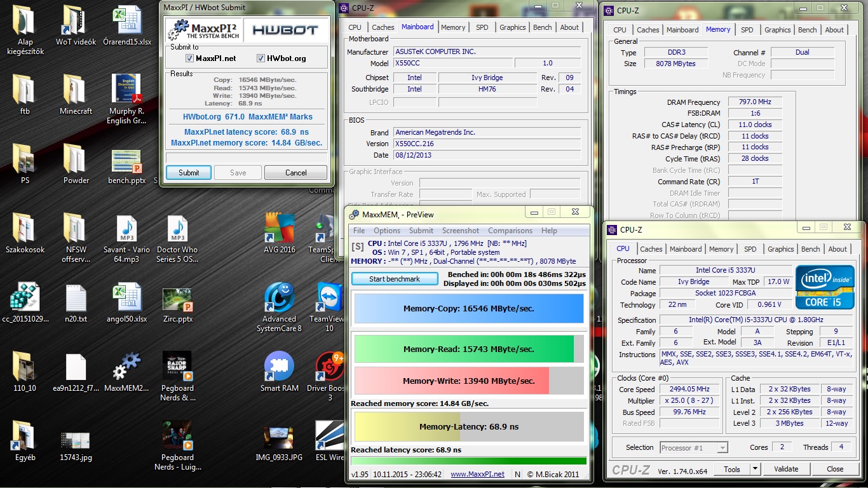Click the DRAM Frequency 797.0 MHz field
Viewport: 868px width, 488px height.
[755, 102]
